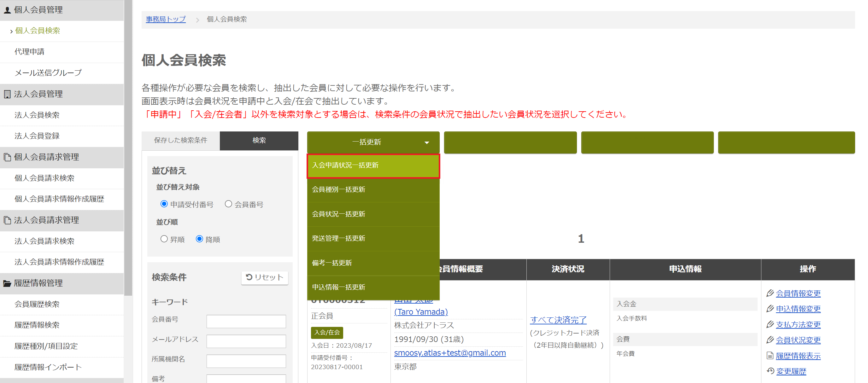Open the 変更履歴 link
This screenshot has width=868, height=383.
pyautogui.click(x=791, y=372)
